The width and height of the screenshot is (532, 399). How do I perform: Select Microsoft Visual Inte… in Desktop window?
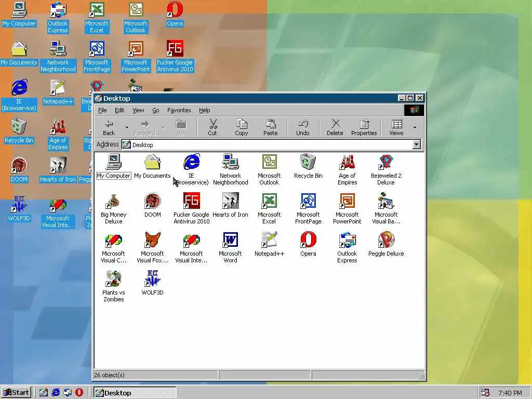[191, 248]
